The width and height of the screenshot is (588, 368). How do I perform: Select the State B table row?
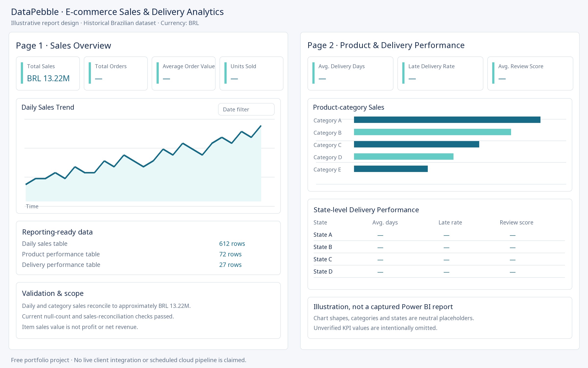point(439,247)
